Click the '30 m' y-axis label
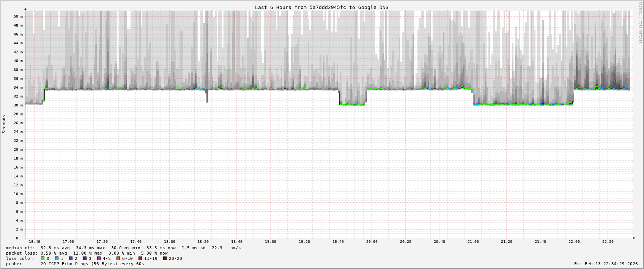The height and width of the screenshot is (269, 644). pyautogui.click(x=19, y=105)
